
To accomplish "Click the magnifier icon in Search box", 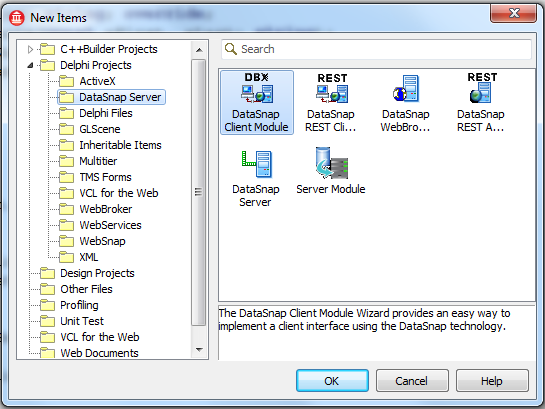I will click(231, 49).
